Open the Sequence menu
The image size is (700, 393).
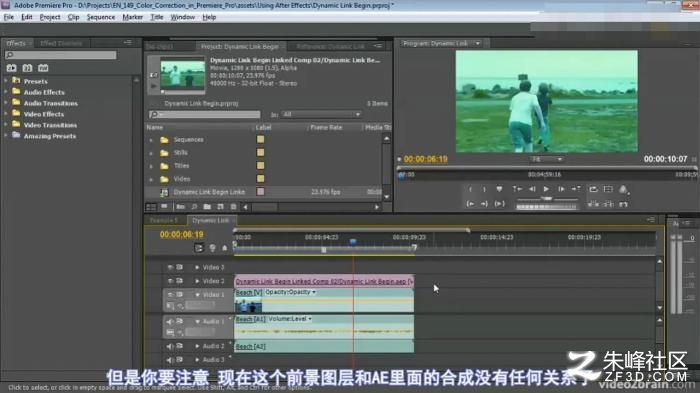pos(100,17)
